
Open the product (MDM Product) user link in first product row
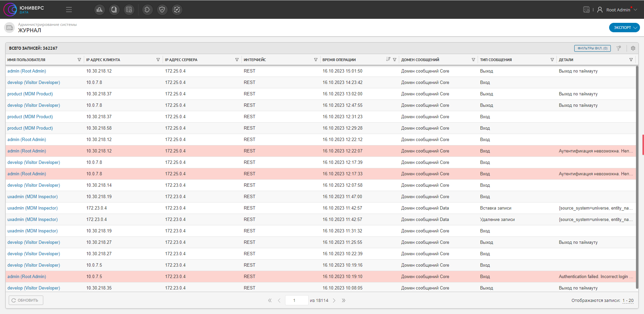pos(30,94)
